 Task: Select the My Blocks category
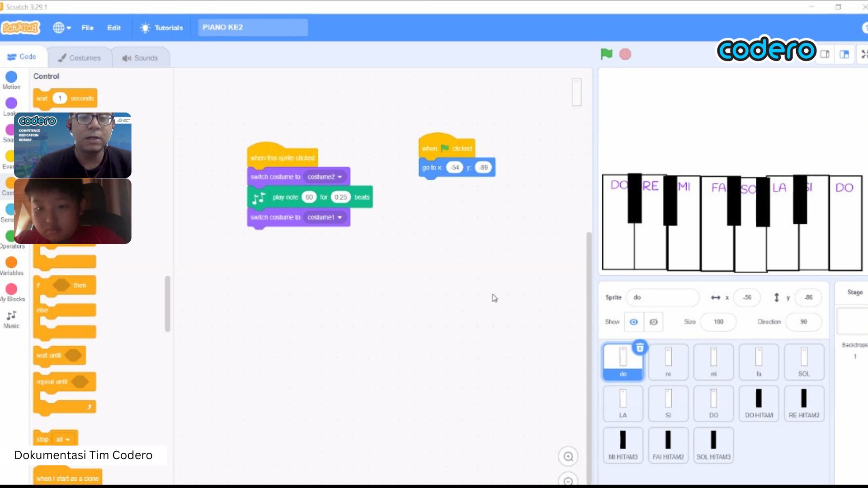(12, 292)
